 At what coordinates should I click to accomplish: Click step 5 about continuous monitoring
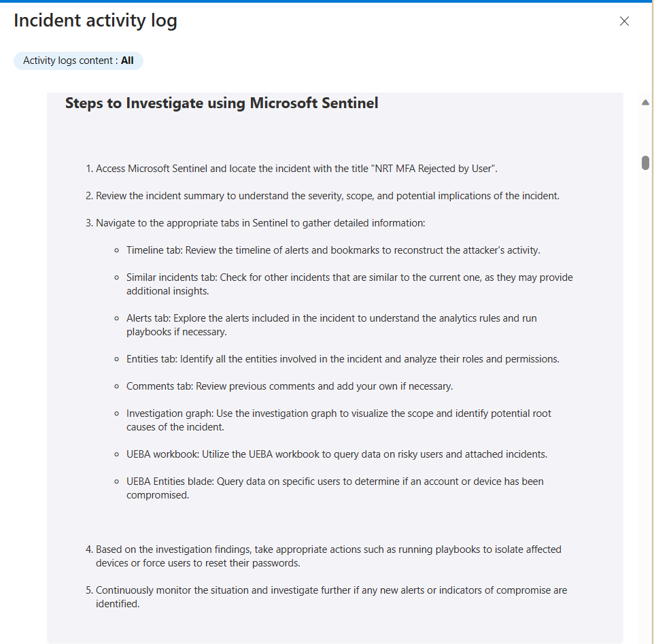coord(331,597)
